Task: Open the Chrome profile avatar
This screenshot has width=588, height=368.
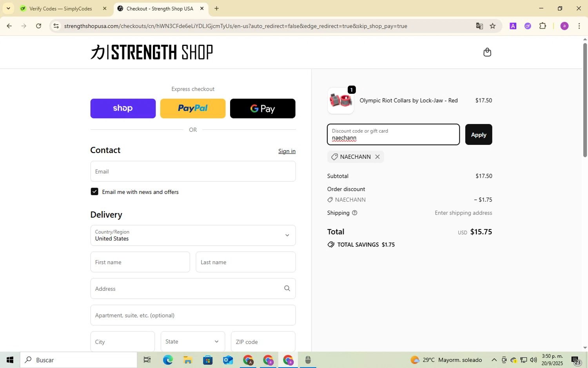Action: [x=564, y=26]
